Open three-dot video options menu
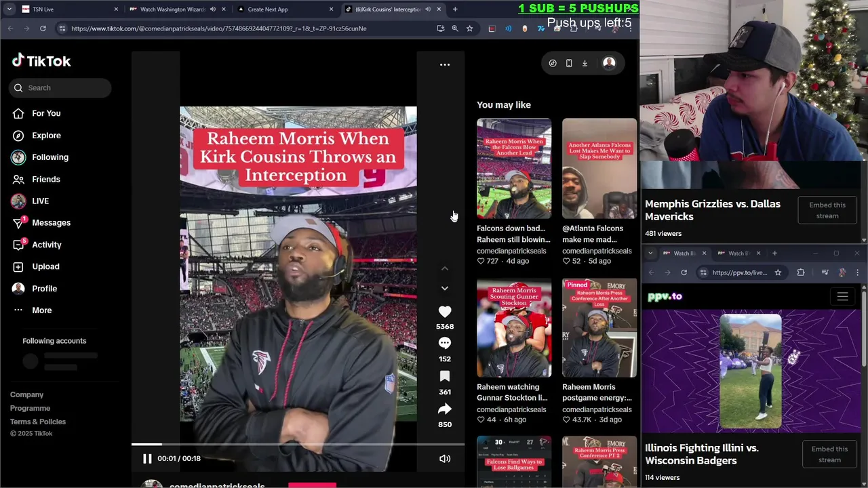The width and height of the screenshot is (868, 488). click(445, 64)
